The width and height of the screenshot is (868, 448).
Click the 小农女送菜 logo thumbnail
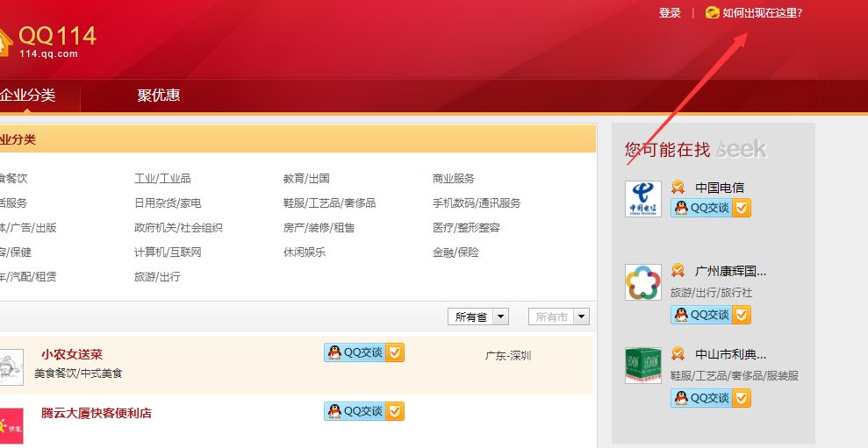[x=11, y=366]
